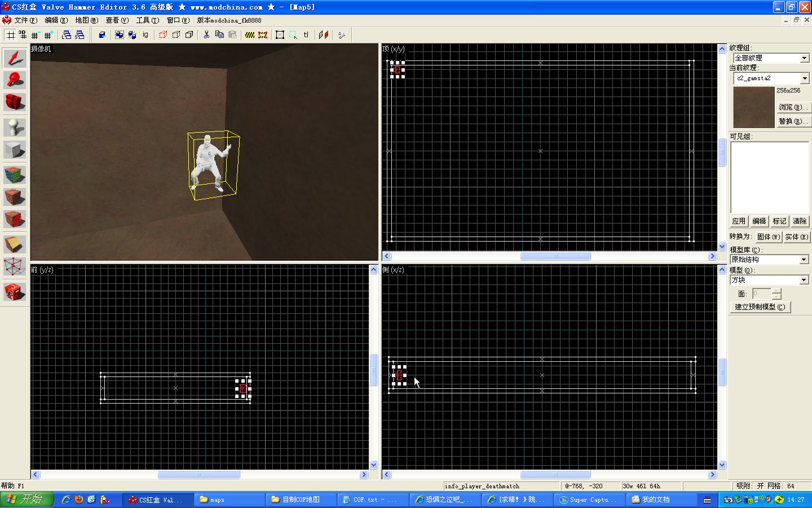
Task: Ungroup the selected objects
Action: pyautogui.click(x=133, y=35)
